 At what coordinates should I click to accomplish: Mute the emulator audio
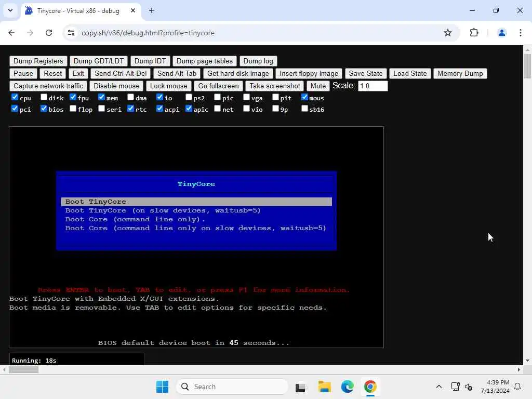[x=318, y=86]
